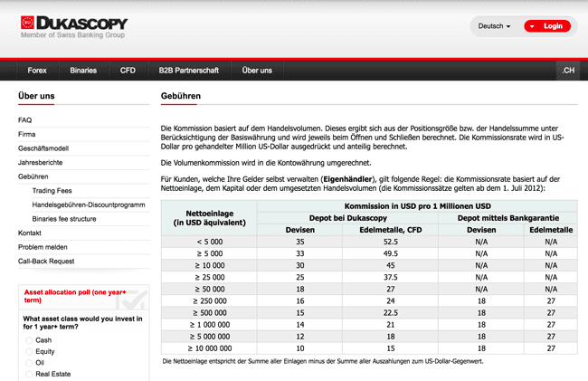The image size is (588, 381).
Task: Open the Forex menu
Action: pyautogui.click(x=37, y=71)
